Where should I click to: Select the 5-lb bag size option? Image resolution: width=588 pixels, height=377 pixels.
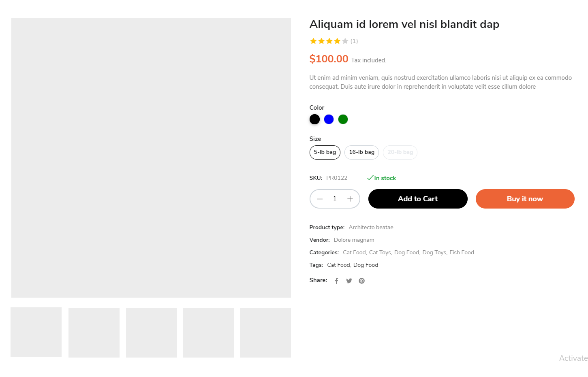click(325, 152)
